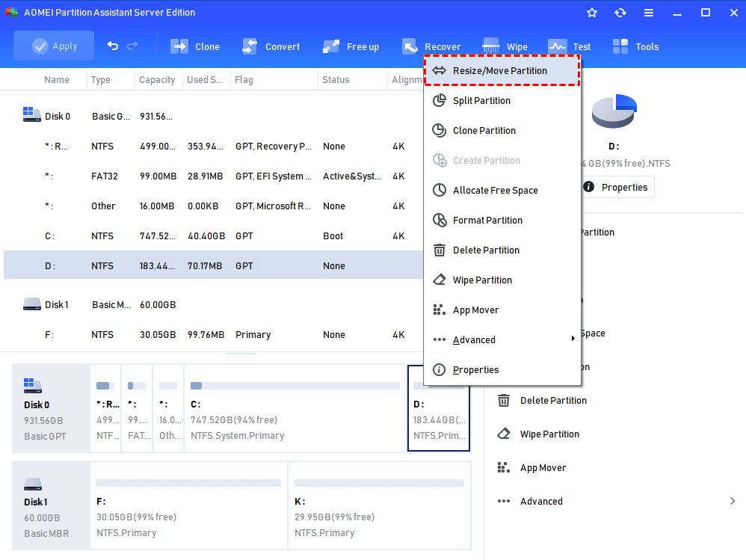Choose Wipe Partition from context menu
The height and width of the screenshot is (560, 746).
pyautogui.click(x=502, y=280)
